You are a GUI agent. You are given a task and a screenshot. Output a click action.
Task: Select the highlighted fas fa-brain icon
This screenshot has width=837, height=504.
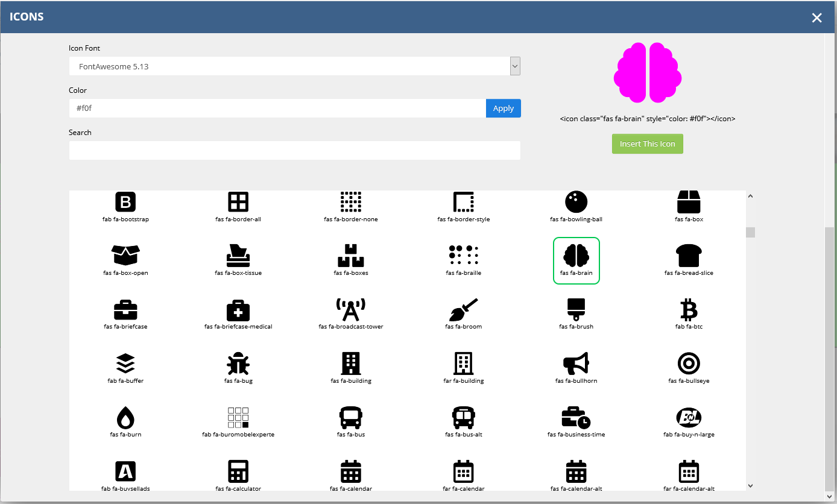coord(576,260)
